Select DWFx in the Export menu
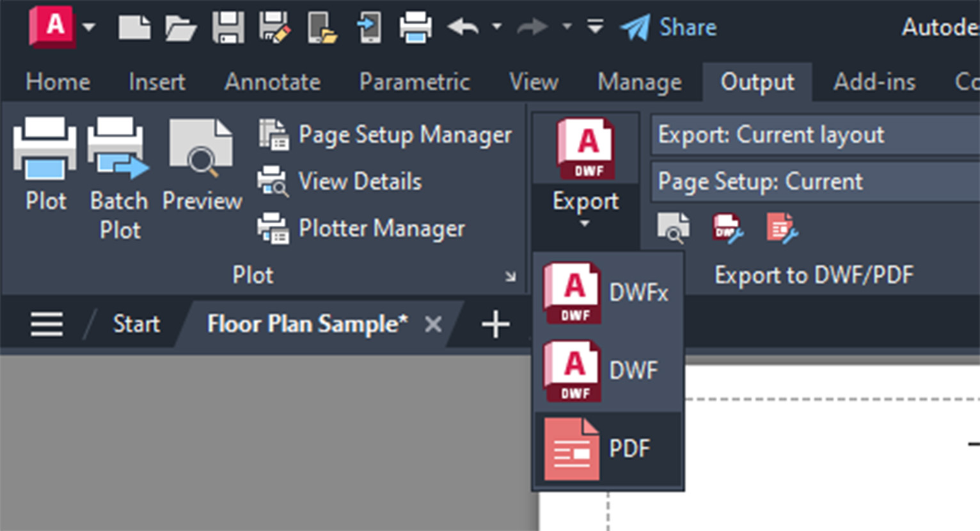 pos(608,293)
